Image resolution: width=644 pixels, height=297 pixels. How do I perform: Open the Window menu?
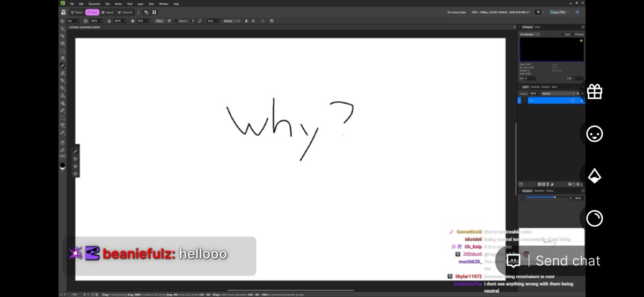pos(164,4)
